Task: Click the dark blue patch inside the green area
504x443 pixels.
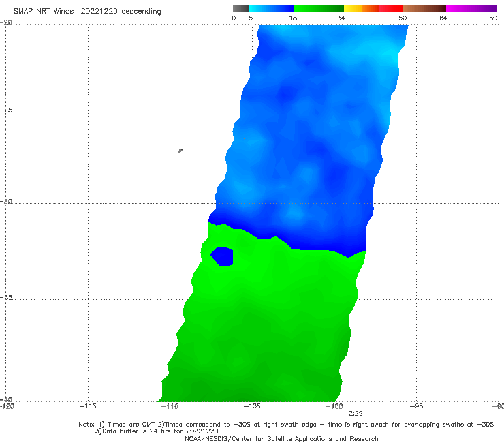Action: [x=222, y=257]
